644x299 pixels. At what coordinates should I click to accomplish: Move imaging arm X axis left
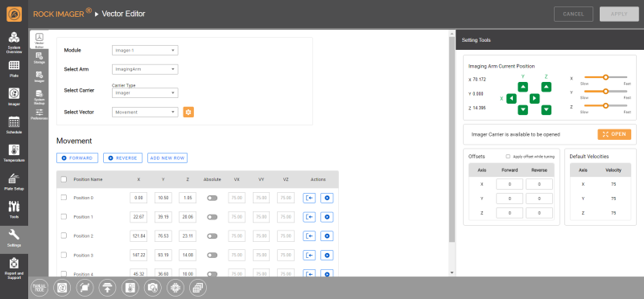511,98
